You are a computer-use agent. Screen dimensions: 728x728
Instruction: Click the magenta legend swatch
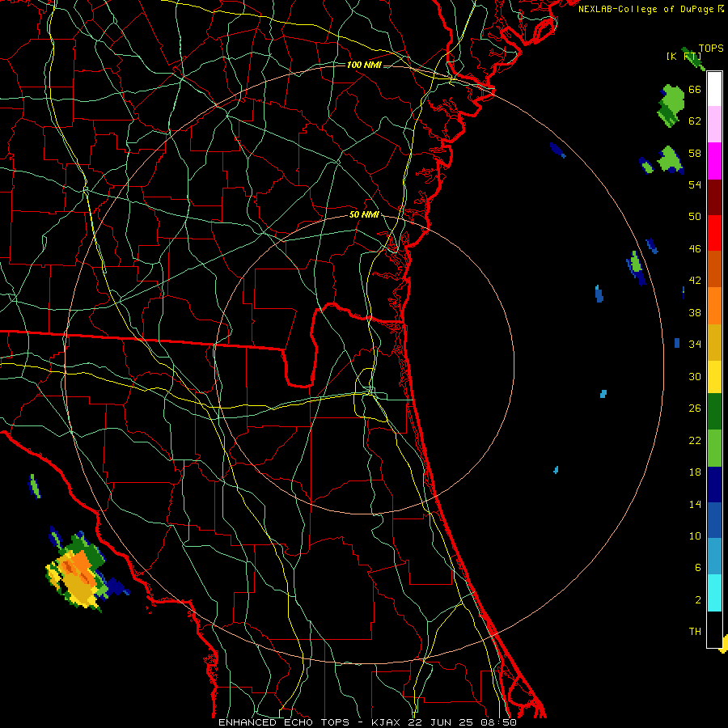pos(714,161)
